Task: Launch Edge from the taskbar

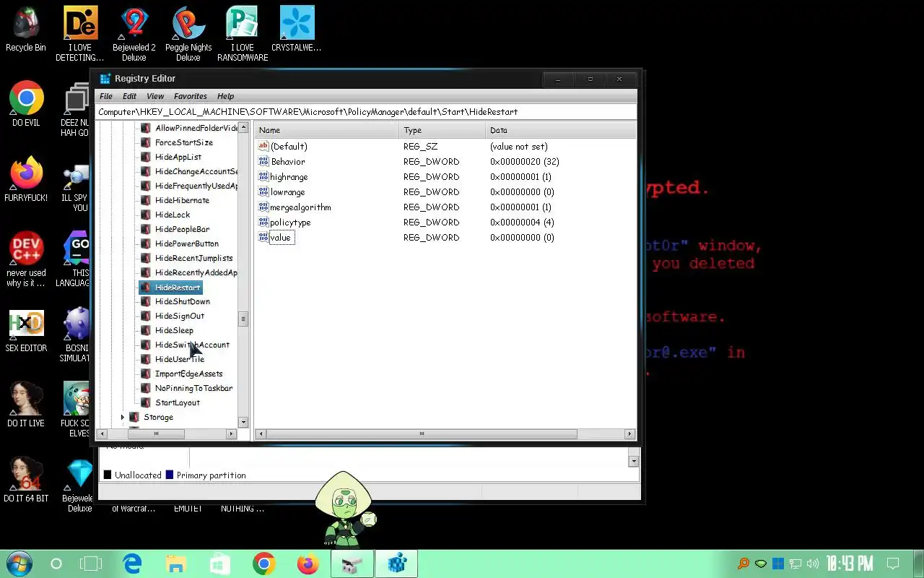Action: 132,564
